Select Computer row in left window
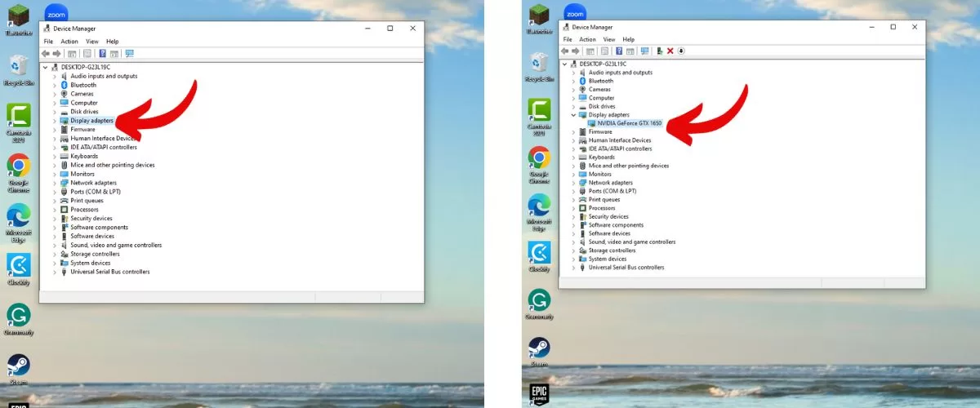The image size is (980, 408). coord(79,103)
